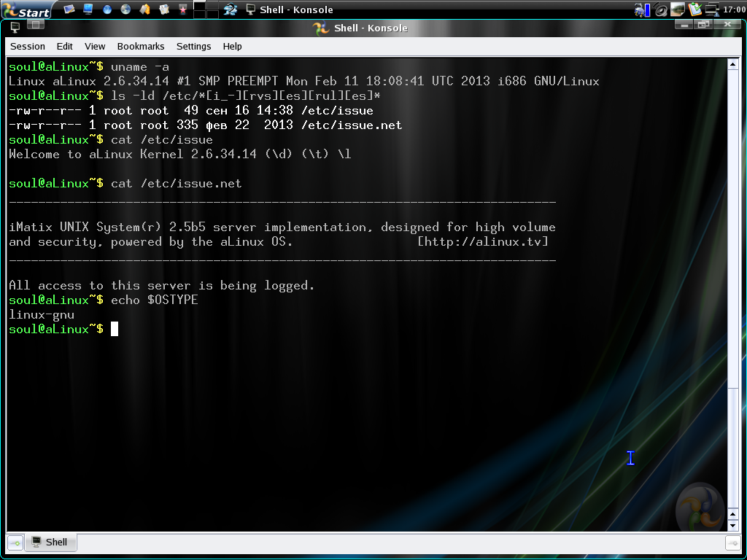Restore the Konsole window size

(704, 25)
